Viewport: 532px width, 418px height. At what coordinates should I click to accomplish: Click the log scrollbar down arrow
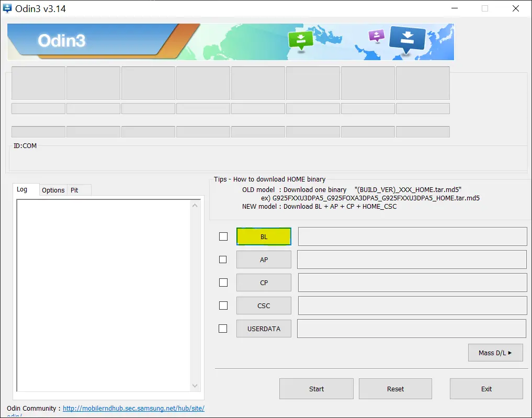pyautogui.click(x=195, y=386)
